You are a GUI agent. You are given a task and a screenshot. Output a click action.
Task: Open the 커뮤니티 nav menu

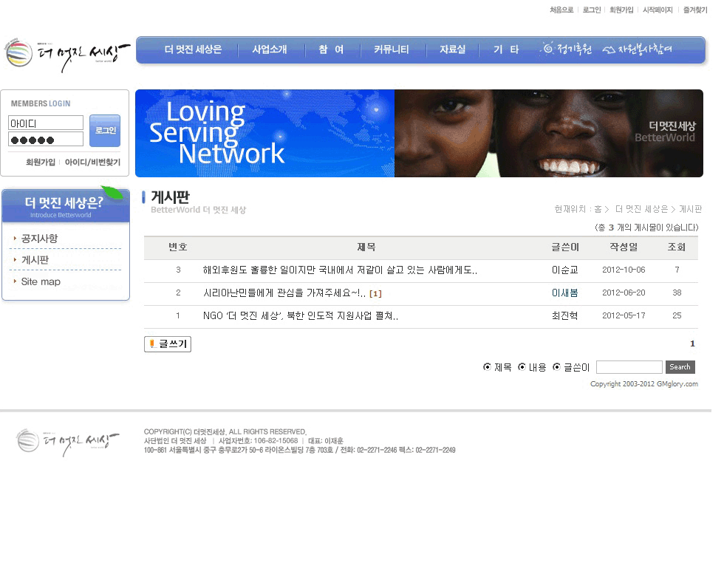391,49
